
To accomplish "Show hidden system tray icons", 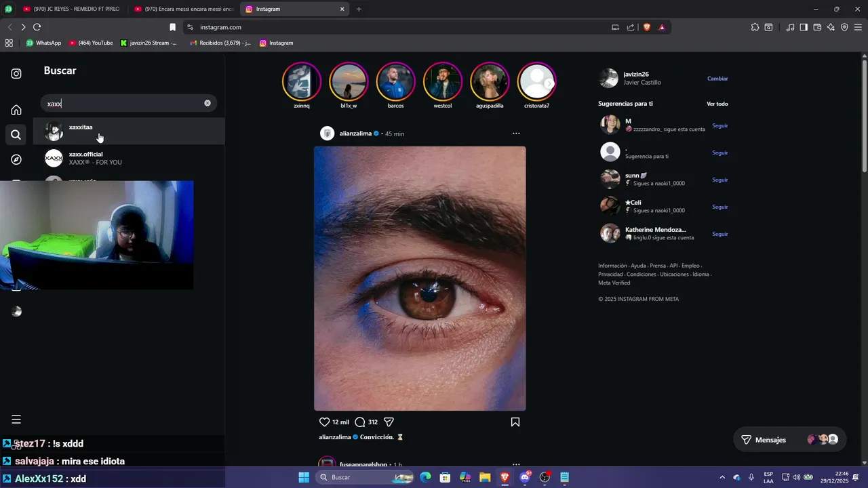I will pos(722,477).
